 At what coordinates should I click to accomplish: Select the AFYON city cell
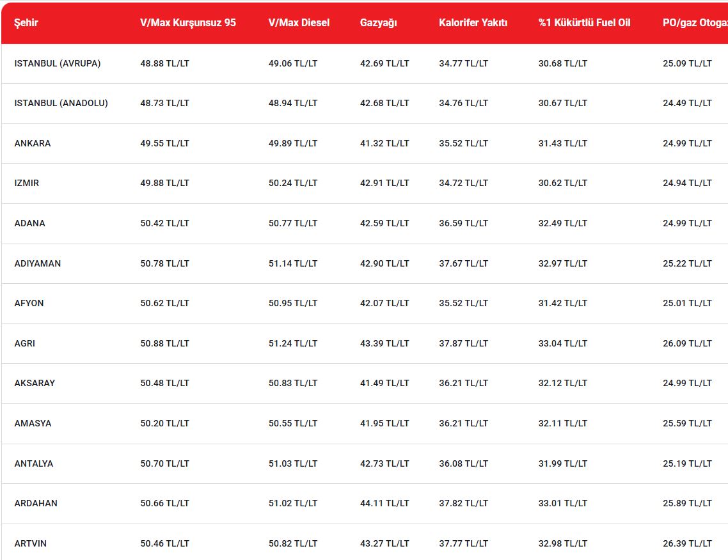tap(29, 304)
